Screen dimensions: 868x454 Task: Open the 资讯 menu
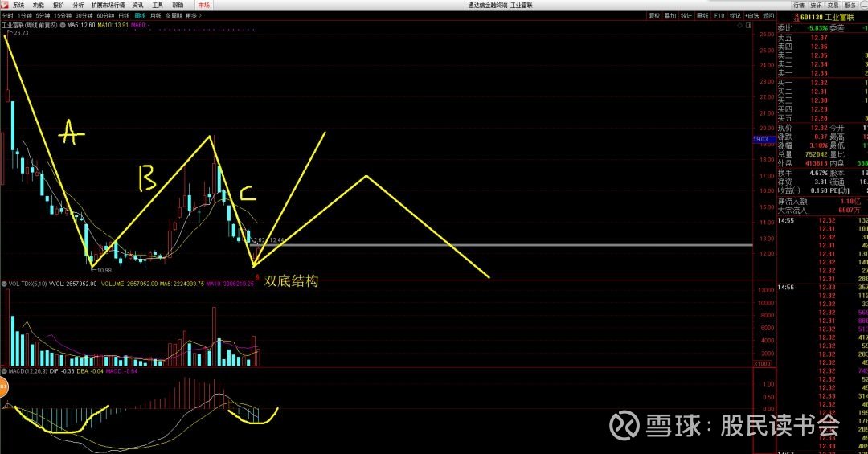coord(138,5)
